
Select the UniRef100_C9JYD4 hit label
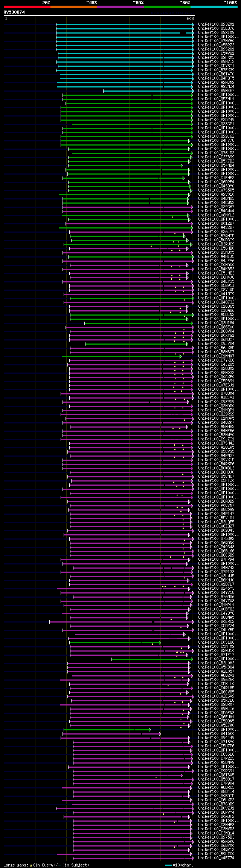(216, 344)
